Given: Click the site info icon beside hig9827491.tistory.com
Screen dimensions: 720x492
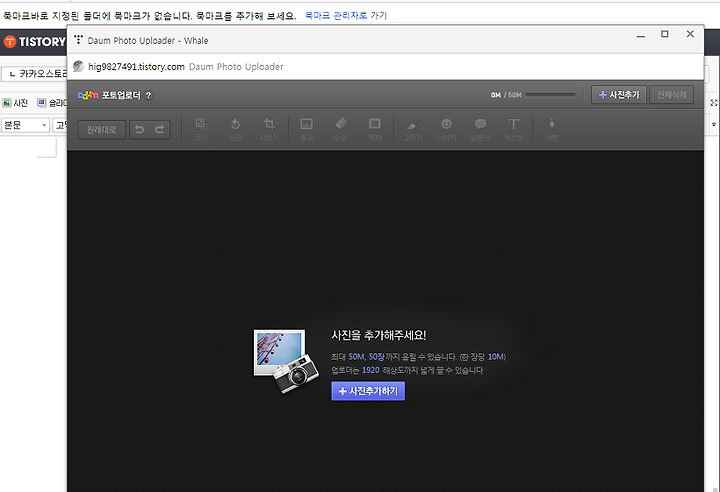Looking at the screenshot, I should click(x=79, y=66).
